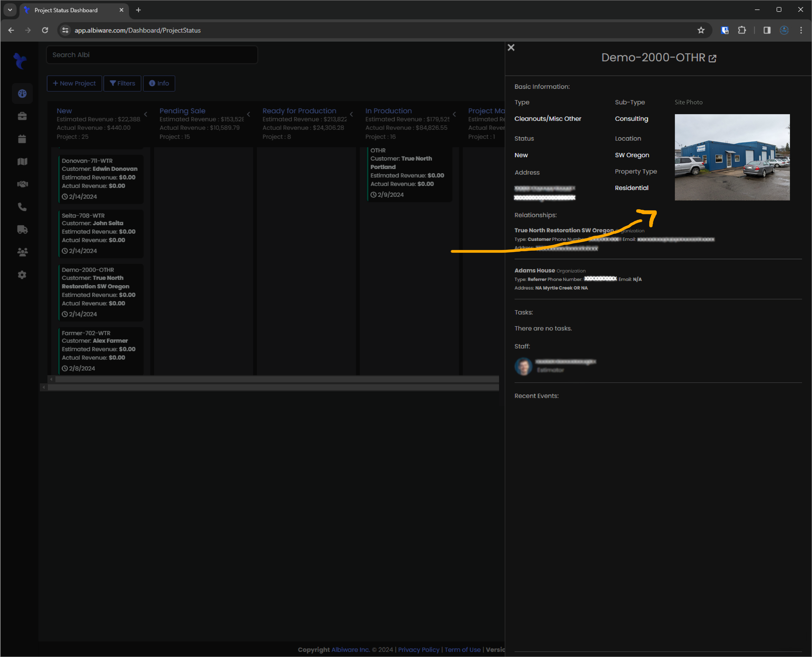Image resolution: width=812 pixels, height=657 pixels.
Task: Click the SW Oregon location value
Action: pyautogui.click(x=632, y=155)
